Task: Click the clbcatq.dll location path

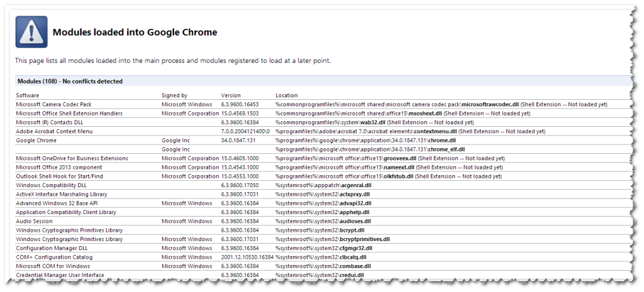Action: pos(321,257)
